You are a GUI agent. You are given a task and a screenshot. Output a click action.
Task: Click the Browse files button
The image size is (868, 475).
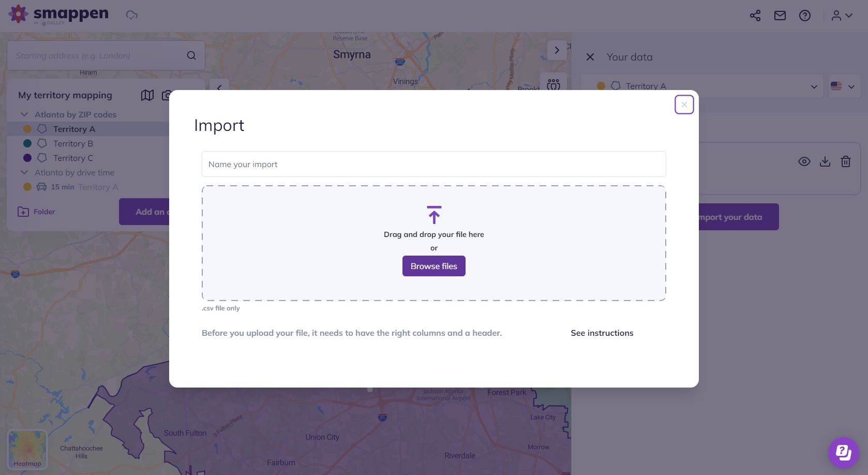[433, 265]
